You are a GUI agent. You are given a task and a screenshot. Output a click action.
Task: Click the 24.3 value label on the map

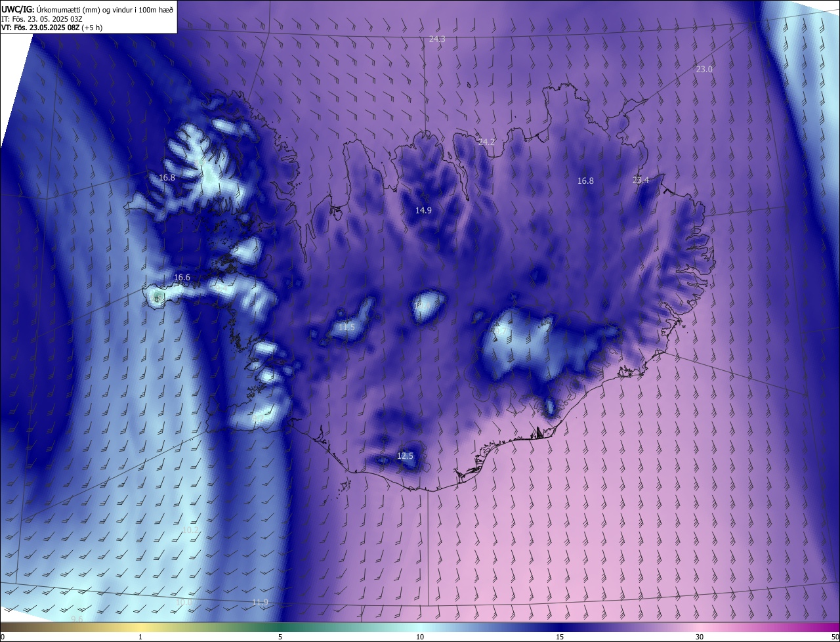[437, 39]
